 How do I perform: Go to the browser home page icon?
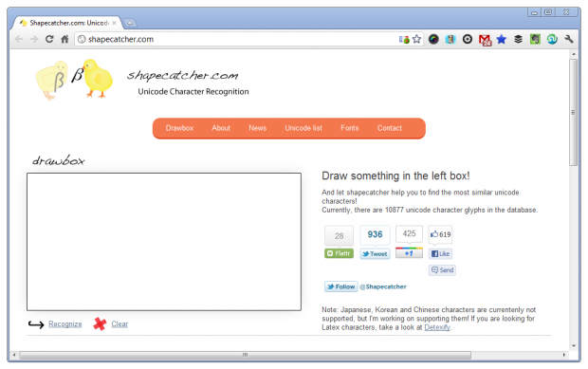tap(64, 39)
